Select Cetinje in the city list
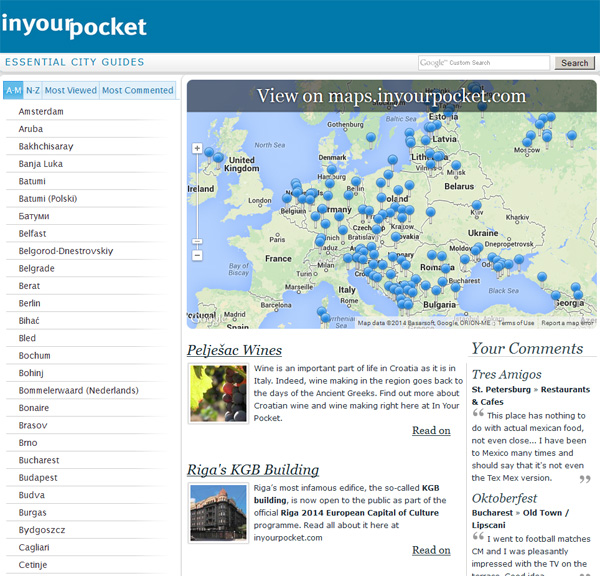600x576 pixels. click(33, 565)
